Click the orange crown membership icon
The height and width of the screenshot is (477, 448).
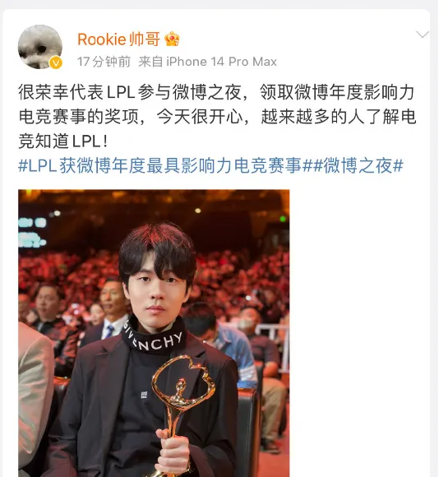(x=172, y=39)
